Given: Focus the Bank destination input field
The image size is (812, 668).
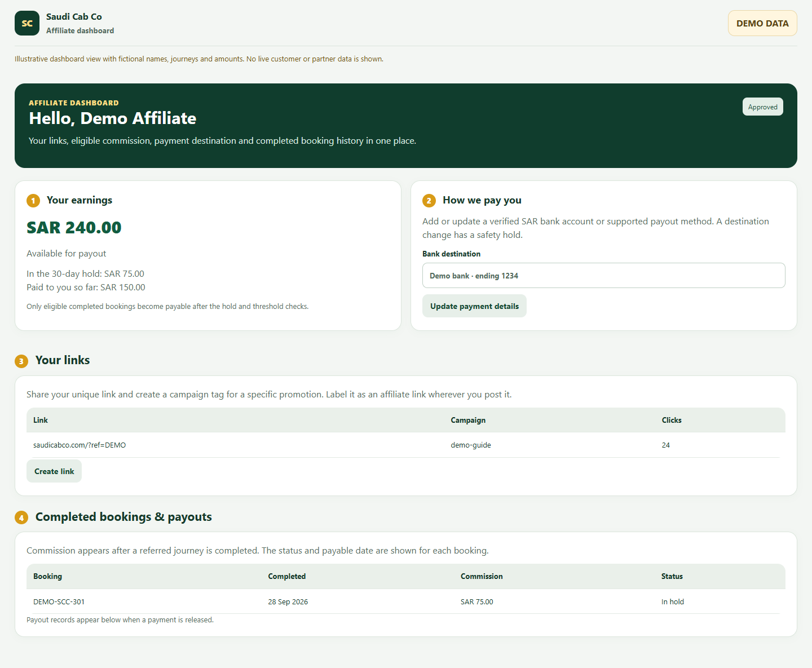Looking at the screenshot, I should (603, 276).
